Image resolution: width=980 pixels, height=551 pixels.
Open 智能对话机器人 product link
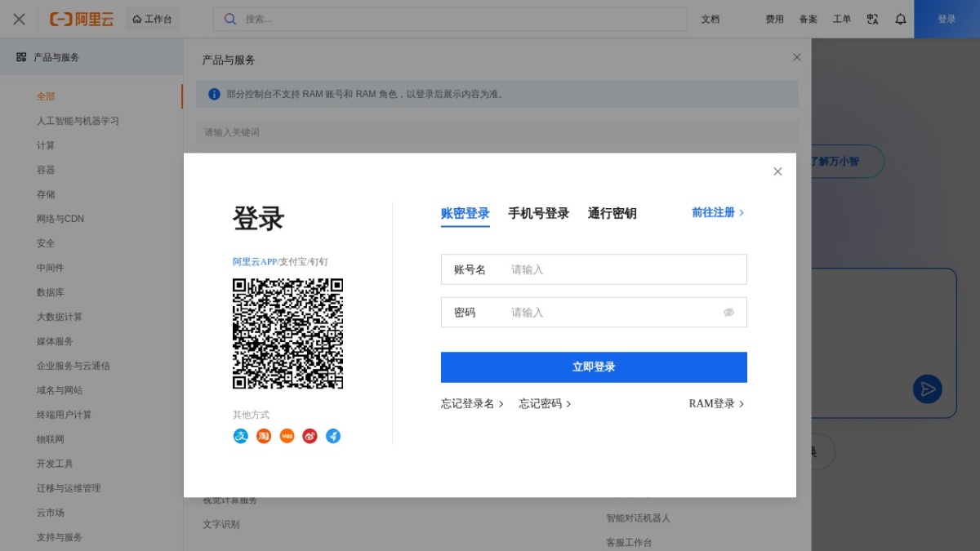tap(638, 518)
